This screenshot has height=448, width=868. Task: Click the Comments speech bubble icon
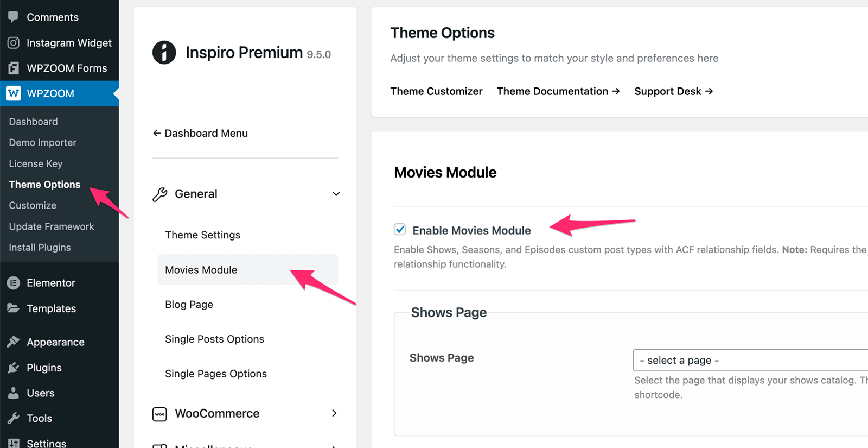pos(13,17)
